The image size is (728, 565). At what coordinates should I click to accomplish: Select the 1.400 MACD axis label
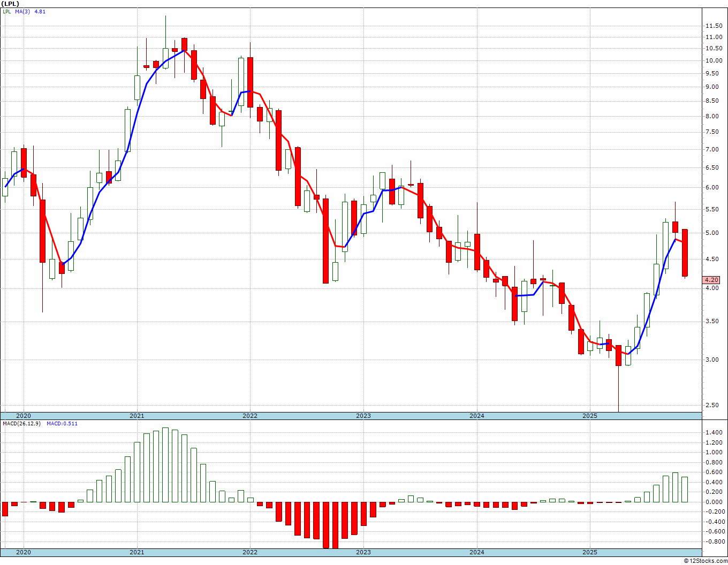(713, 433)
